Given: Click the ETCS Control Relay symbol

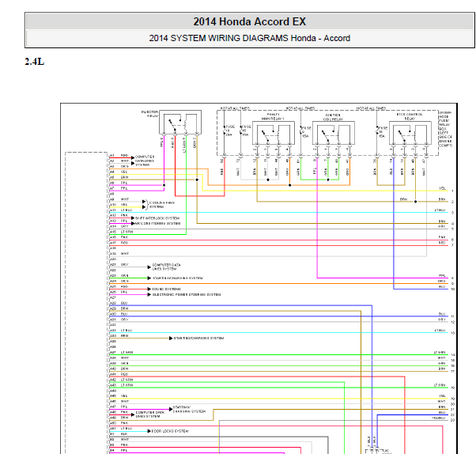Looking at the screenshot, I should pos(410,133).
